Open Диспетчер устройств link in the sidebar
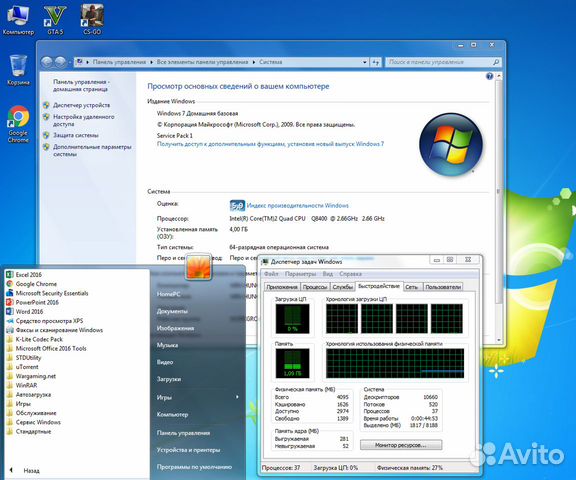 point(81,105)
